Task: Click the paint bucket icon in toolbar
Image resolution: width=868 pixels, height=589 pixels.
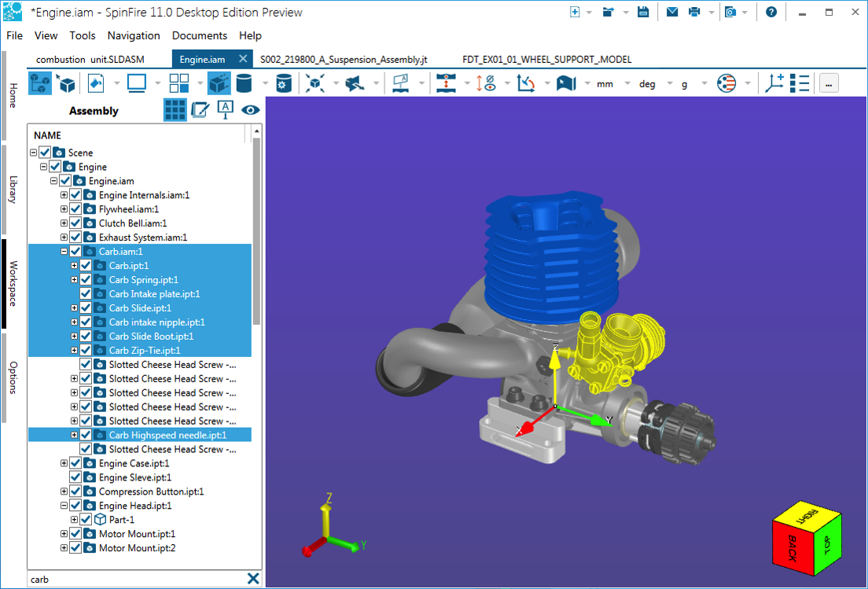Action: [96, 83]
